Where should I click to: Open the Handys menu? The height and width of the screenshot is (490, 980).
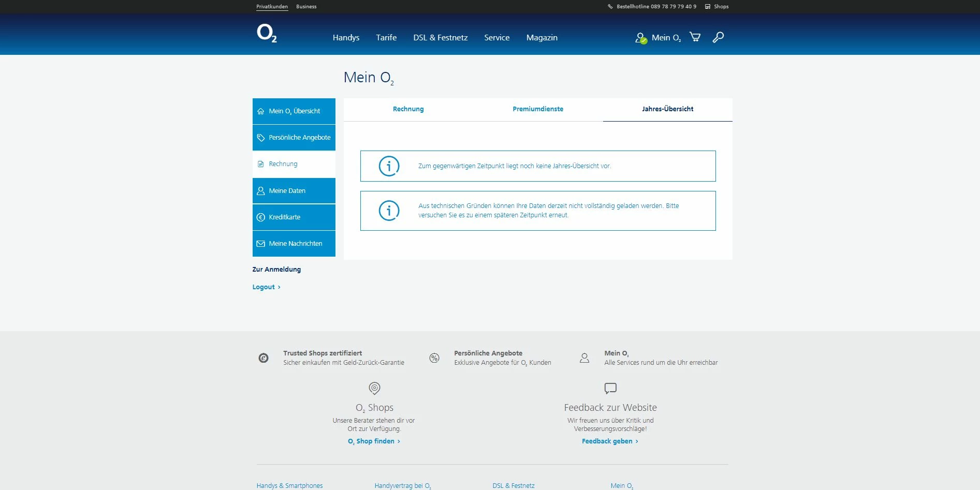point(346,38)
